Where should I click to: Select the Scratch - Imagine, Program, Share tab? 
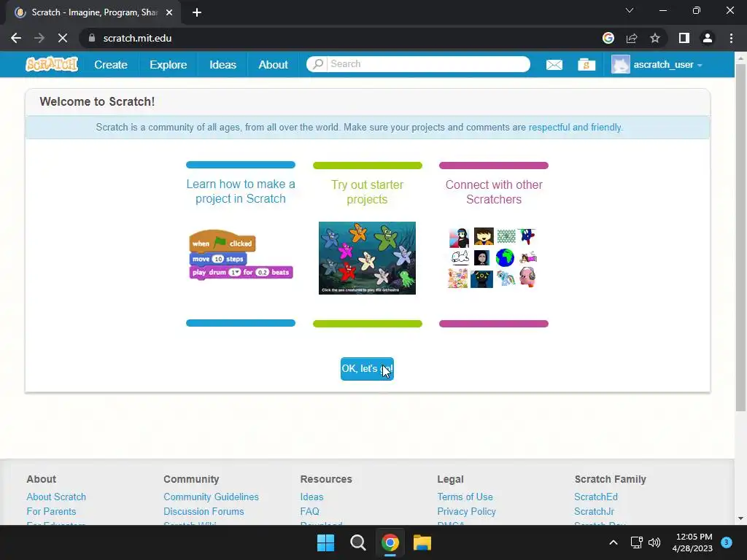[x=93, y=12]
